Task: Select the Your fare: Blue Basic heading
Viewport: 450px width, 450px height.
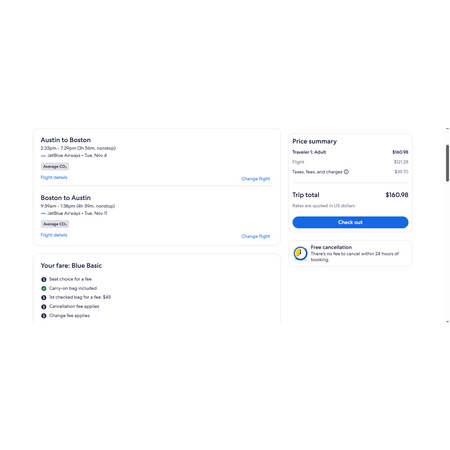Action: tap(71, 266)
